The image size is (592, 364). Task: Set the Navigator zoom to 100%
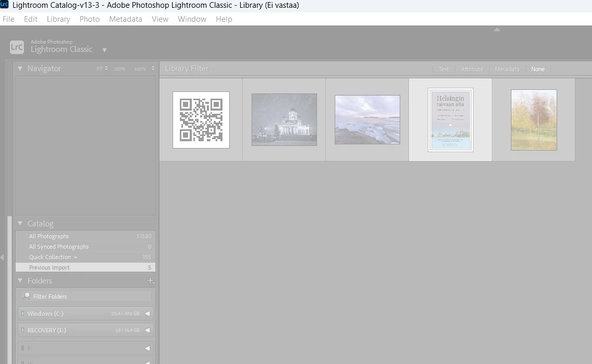click(x=120, y=69)
